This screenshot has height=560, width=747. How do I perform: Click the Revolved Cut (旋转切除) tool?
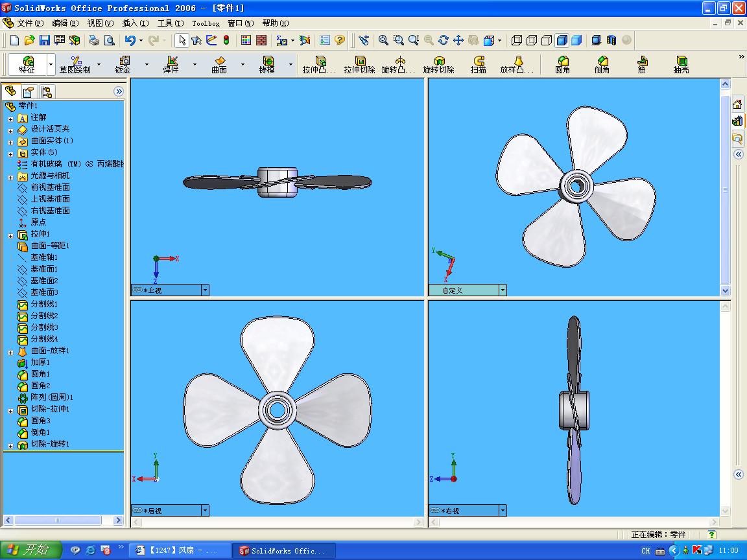(439, 64)
